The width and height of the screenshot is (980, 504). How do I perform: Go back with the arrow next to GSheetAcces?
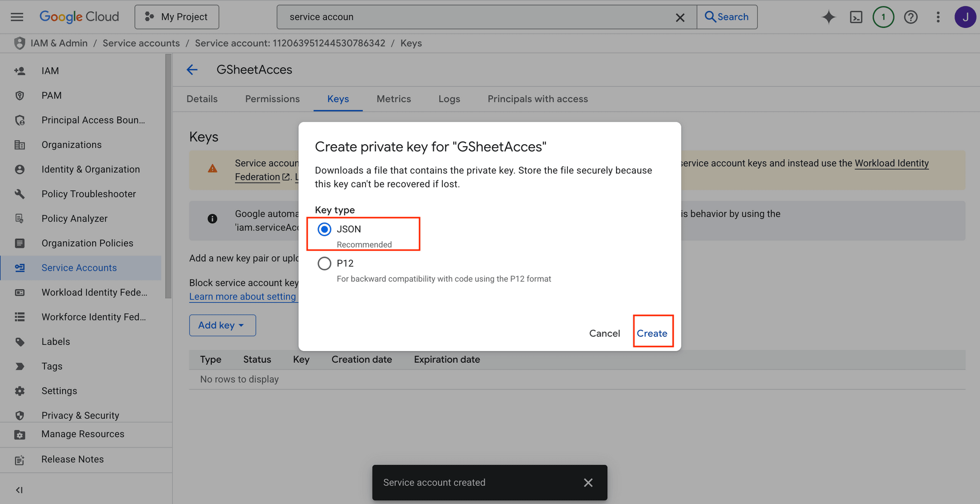(192, 70)
